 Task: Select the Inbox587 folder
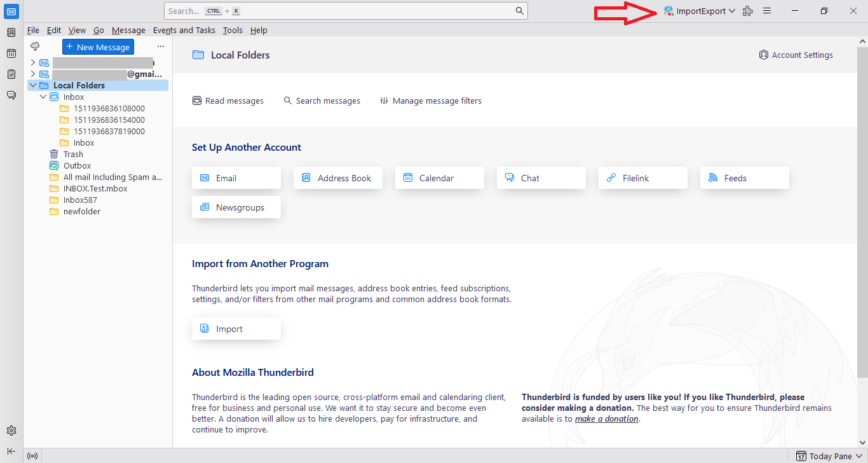(80, 200)
